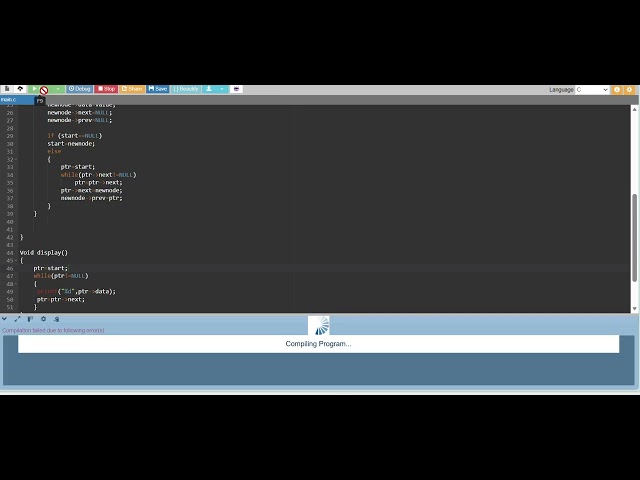Expand console to fullscreen with the arrows icon

pos(17,319)
